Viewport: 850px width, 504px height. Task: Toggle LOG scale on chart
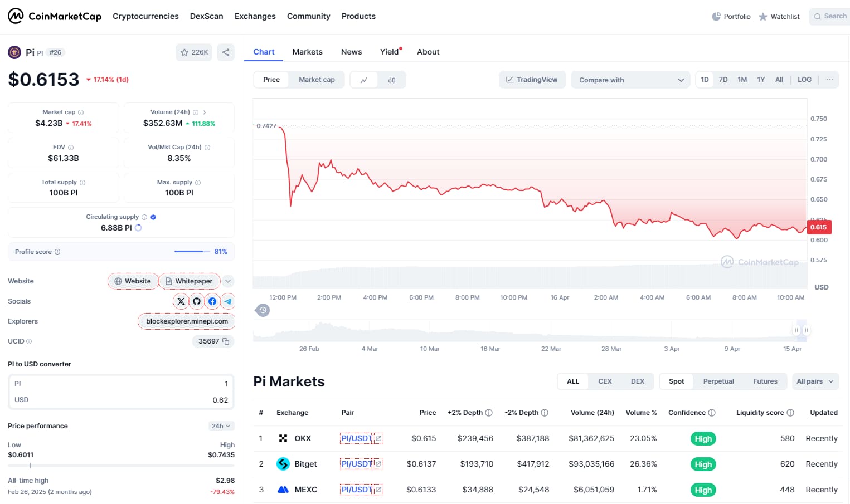point(804,80)
